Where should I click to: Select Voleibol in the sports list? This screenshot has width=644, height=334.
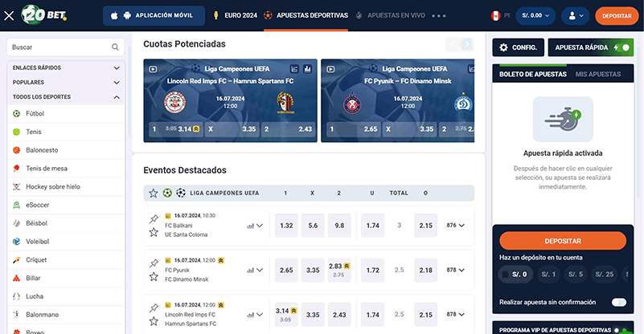point(66,242)
